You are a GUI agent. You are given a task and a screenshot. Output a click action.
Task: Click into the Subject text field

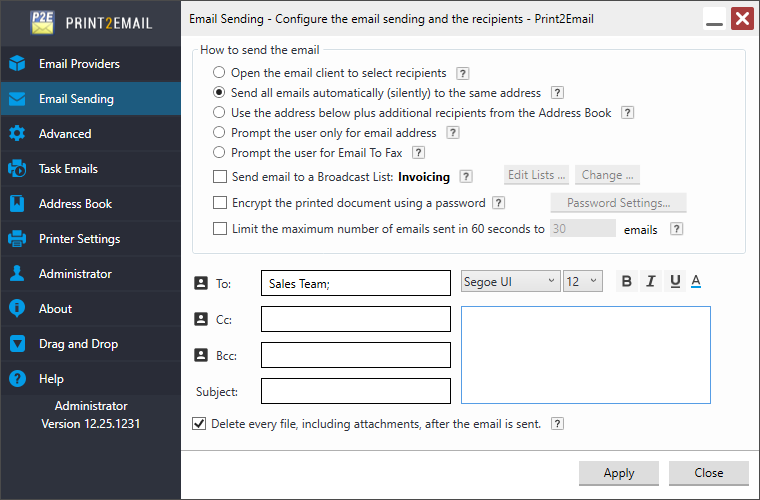[355, 390]
